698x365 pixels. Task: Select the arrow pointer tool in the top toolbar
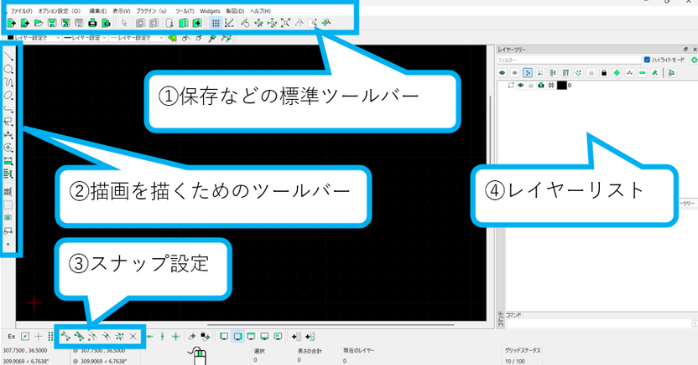[124, 23]
